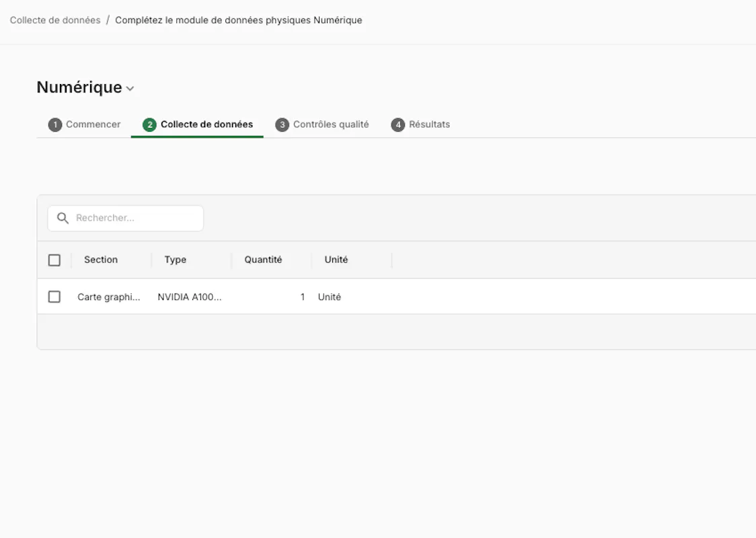Click the magnifying glass search icon
Viewport: 756px width, 538px height.
63,219
